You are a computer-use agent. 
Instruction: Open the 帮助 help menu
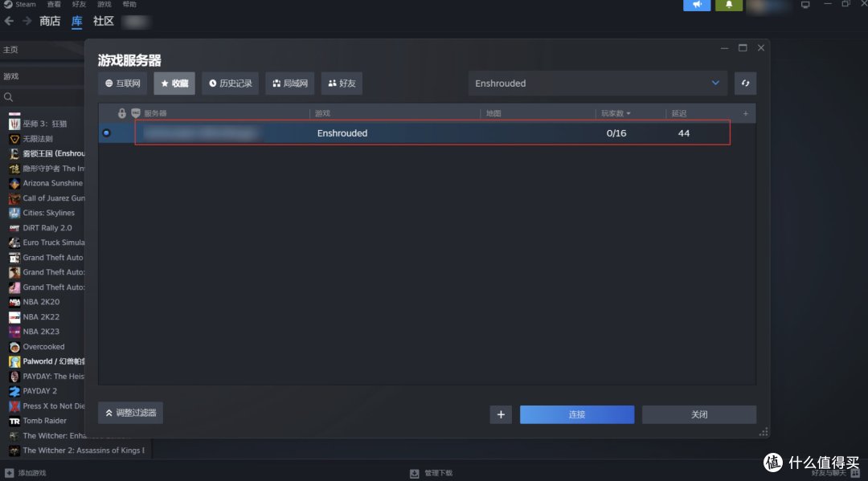pos(129,5)
